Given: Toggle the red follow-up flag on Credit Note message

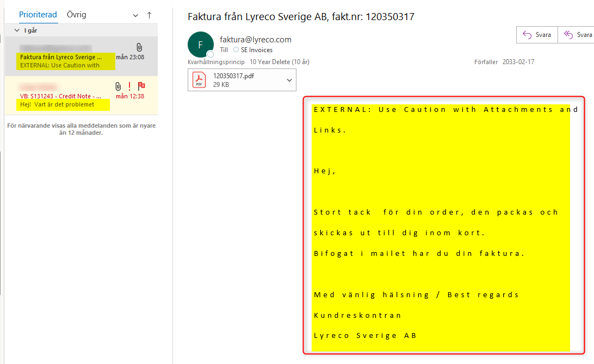Looking at the screenshot, I should pos(141,86).
